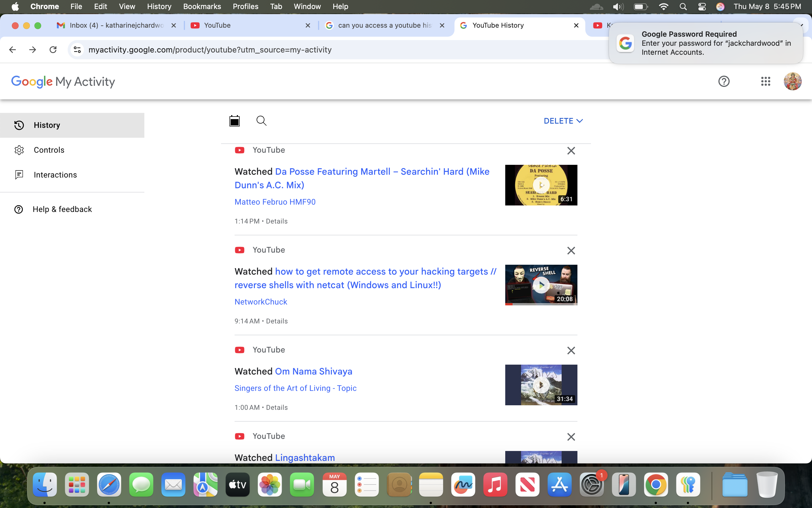Open Maps from the dock
Screen dimensions: 812x508
point(205,485)
